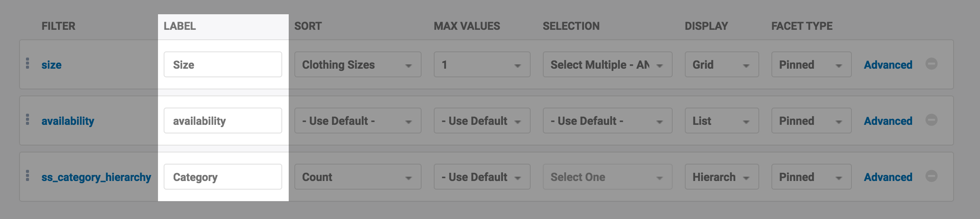Open the Grid display dropdown

point(722,65)
